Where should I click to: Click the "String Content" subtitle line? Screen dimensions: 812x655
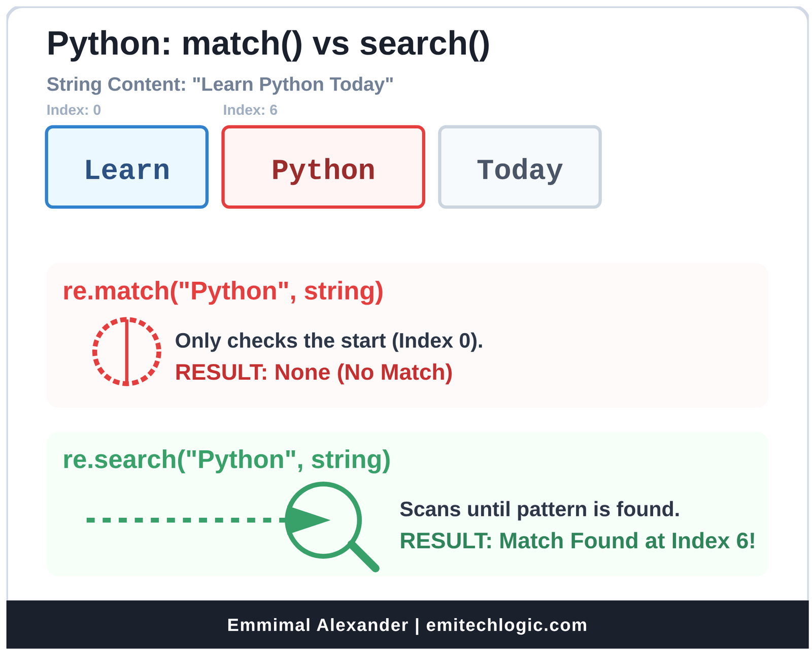point(220,84)
